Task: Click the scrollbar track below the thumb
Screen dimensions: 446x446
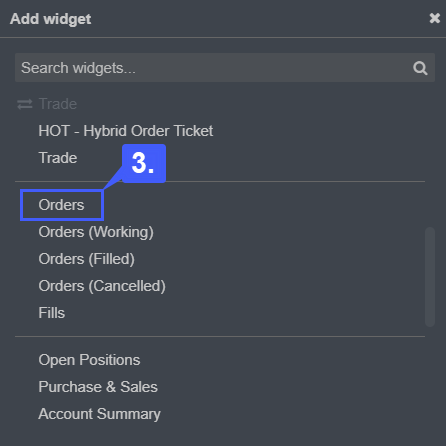Action: pos(430,383)
